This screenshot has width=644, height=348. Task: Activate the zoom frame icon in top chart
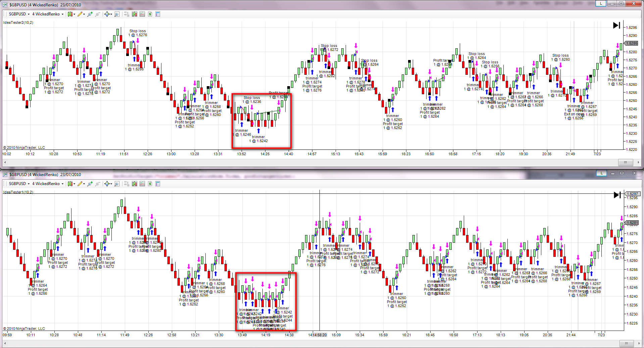(117, 14)
